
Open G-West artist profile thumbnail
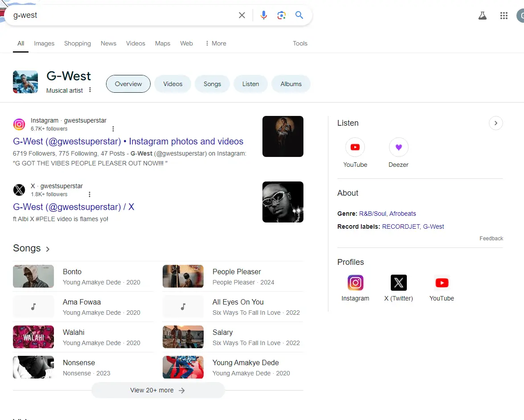pos(25,82)
